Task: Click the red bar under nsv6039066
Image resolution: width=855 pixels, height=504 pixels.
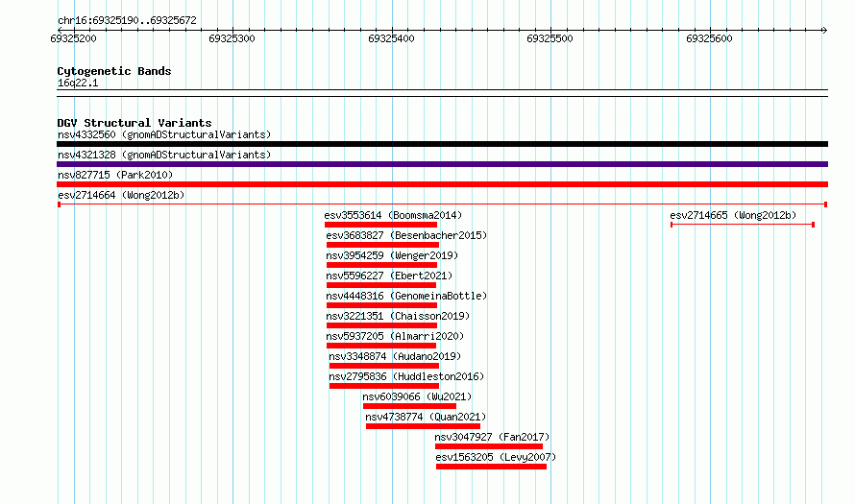Action: 409,406
